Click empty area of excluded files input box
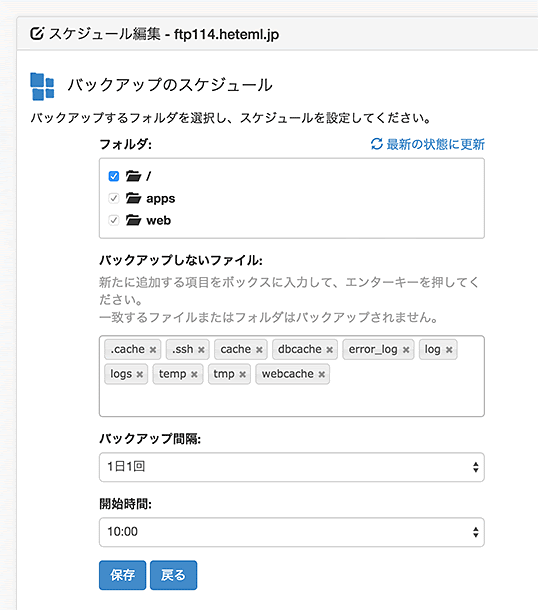 292,401
